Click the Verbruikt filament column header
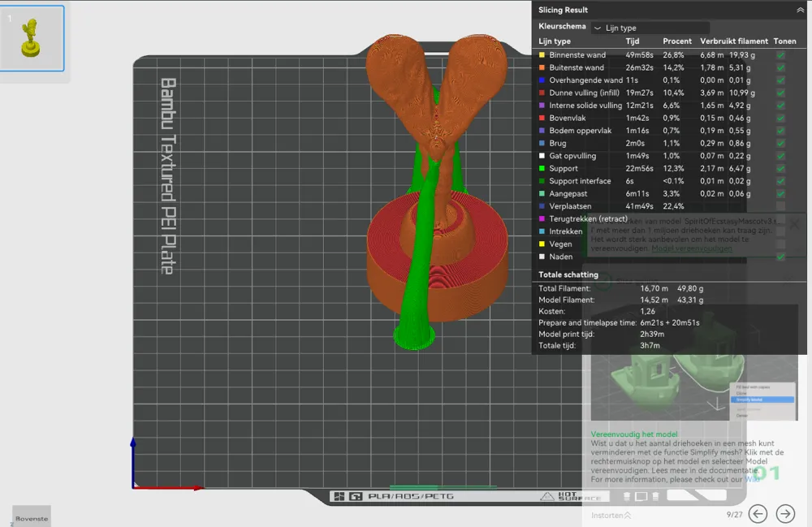This screenshot has width=812, height=527. tap(734, 41)
